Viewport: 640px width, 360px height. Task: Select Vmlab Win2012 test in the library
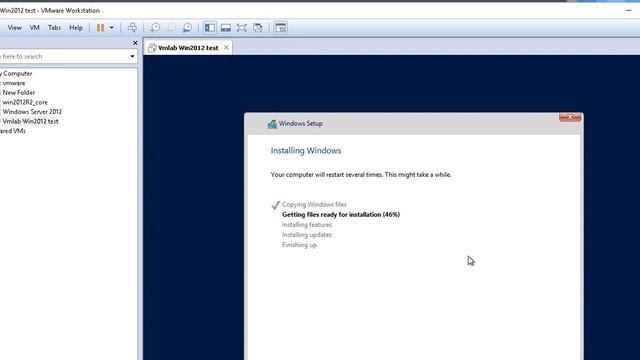(x=30, y=121)
